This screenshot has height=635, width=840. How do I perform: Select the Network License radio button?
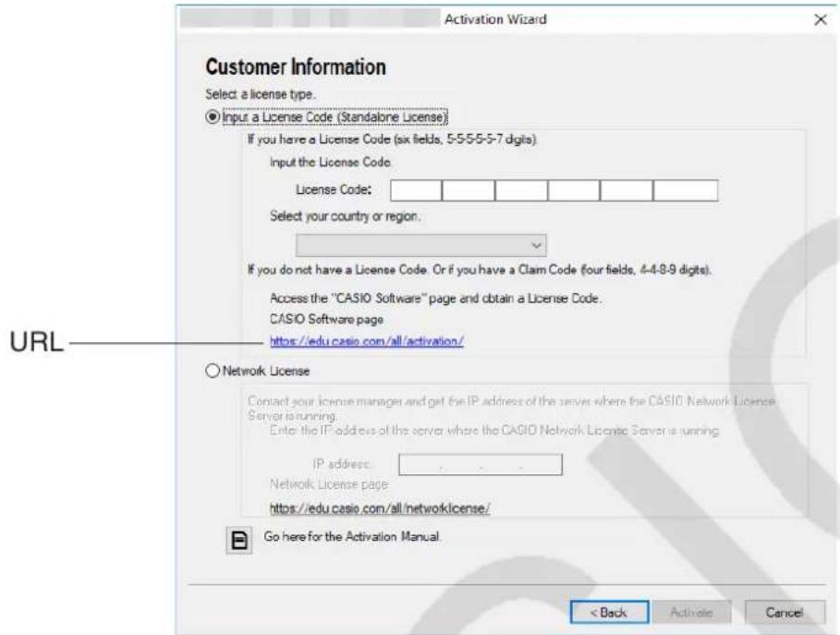(213, 371)
